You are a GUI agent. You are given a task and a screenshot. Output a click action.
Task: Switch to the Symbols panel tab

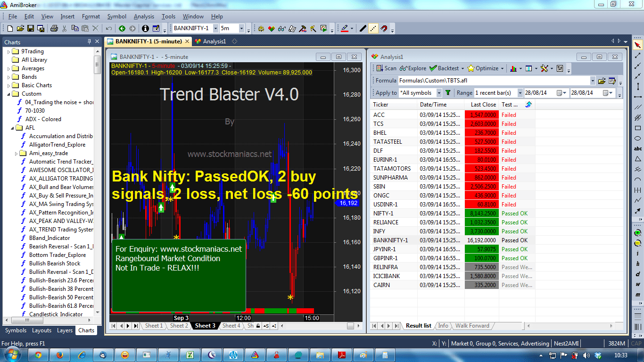[x=16, y=330]
